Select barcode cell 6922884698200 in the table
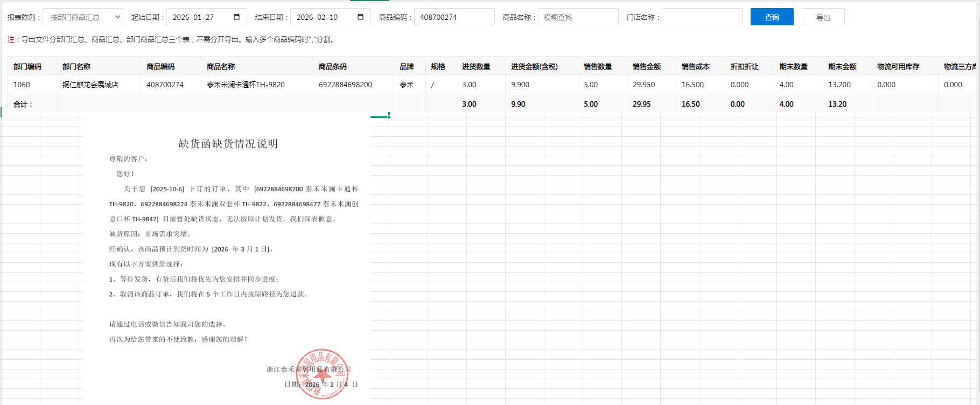This screenshot has width=980, height=405. [x=345, y=85]
